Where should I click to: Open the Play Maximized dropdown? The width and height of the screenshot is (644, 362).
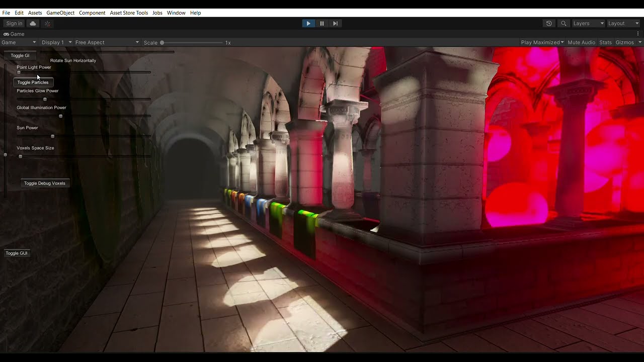coord(542,42)
